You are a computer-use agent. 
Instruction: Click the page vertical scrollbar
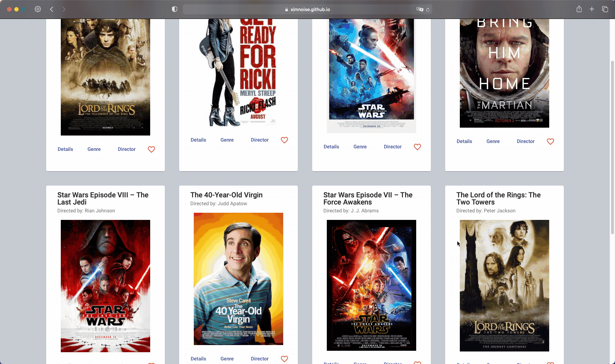click(612, 147)
